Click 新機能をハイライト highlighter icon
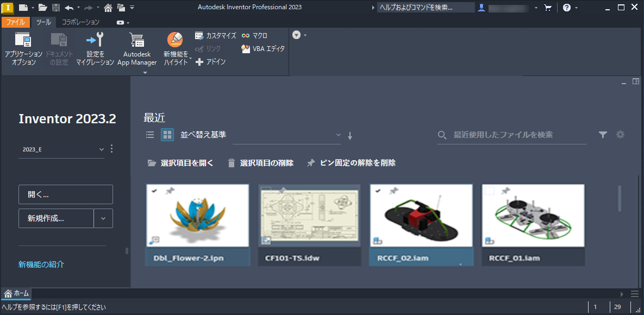 click(x=175, y=40)
